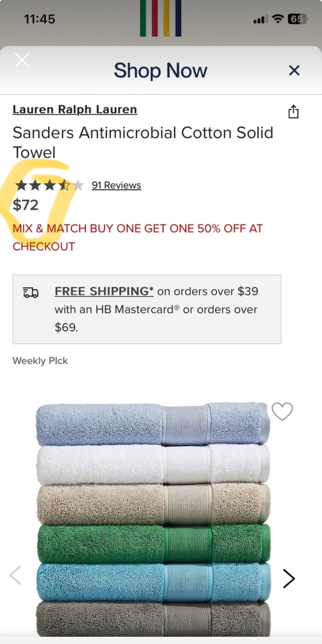Tap the Shop Now header title
This screenshot has height=644, width=322.
pyautogui.click(x=161, y=71)
